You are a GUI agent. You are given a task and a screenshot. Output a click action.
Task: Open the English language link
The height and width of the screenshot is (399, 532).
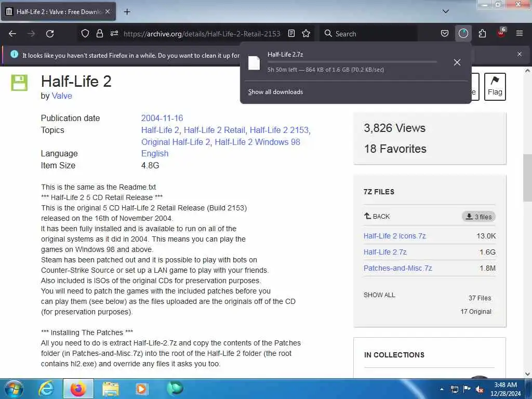point(155,153)
